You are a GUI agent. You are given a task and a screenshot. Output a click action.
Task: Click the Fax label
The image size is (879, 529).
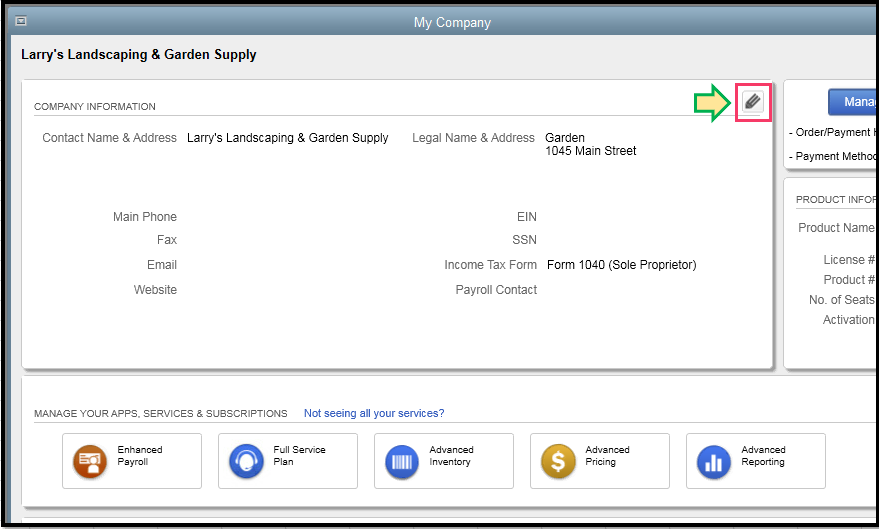tap(166, 240)
